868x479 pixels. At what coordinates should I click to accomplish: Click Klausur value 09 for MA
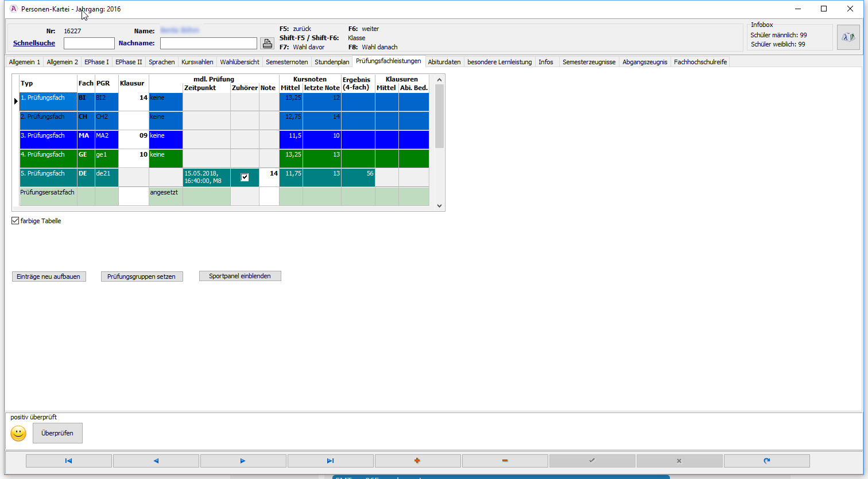134,139
